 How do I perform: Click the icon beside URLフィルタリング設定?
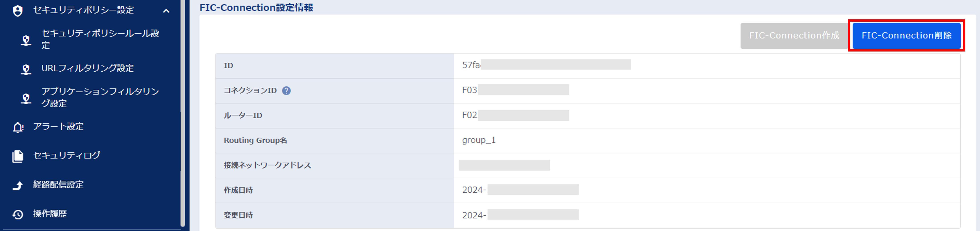[26, 69]
